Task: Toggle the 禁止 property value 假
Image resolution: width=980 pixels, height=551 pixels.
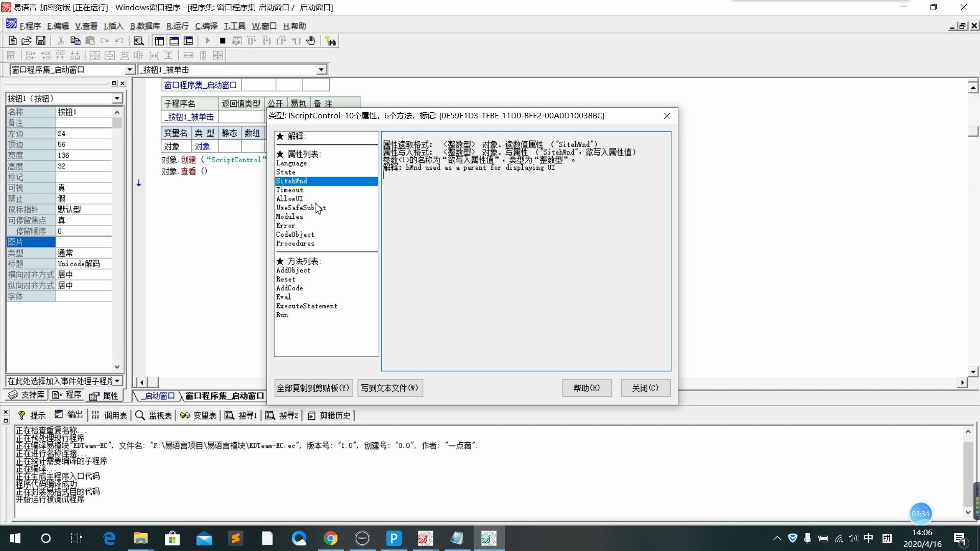Action: 84,198
